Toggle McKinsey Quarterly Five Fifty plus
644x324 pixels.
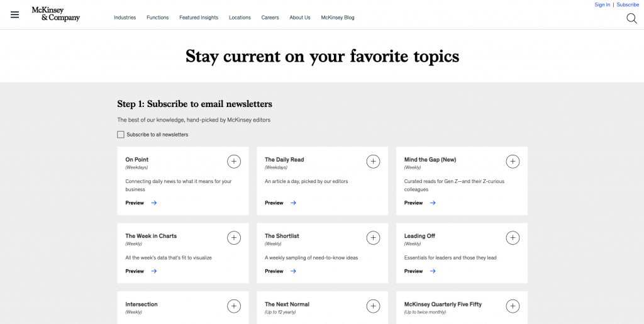pos(513,306)
